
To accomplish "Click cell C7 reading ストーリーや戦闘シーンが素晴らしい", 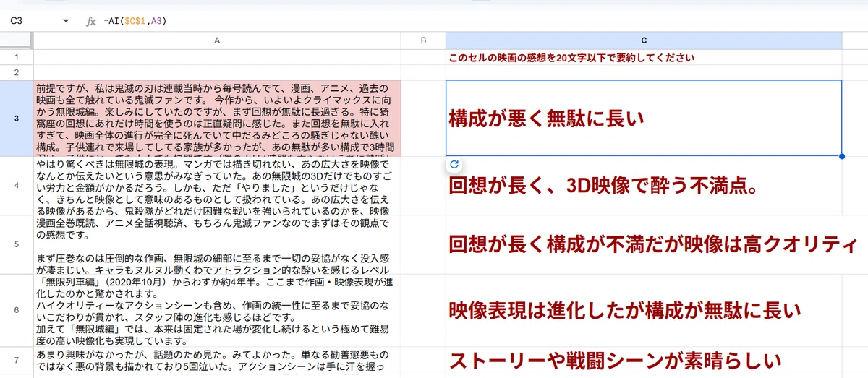I will 644,361.
